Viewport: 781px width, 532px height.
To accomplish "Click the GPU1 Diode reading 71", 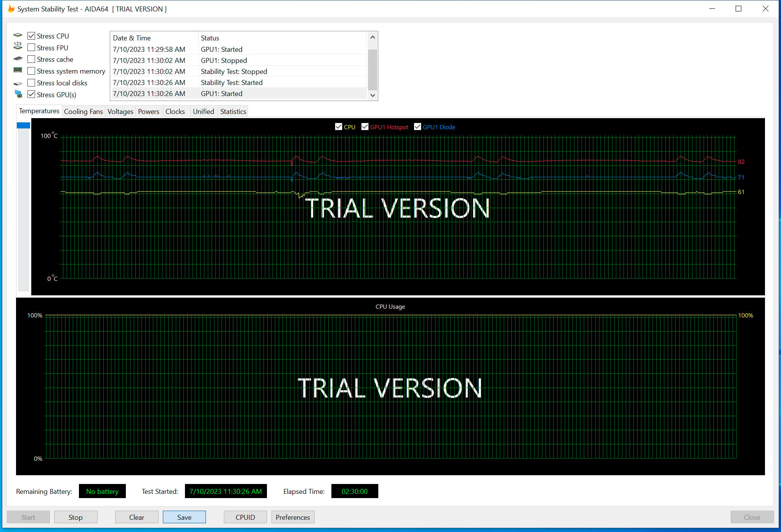I will [741, 177].
